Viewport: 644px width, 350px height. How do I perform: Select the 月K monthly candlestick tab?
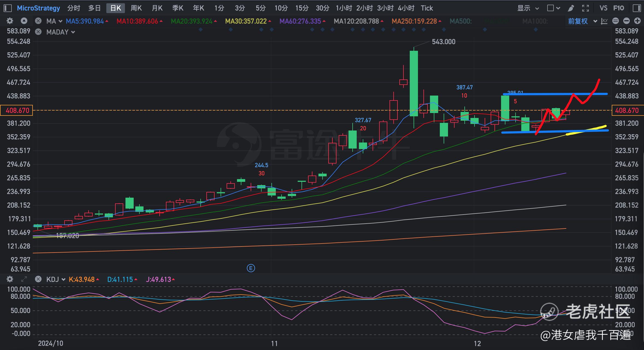tap(157, 8)
